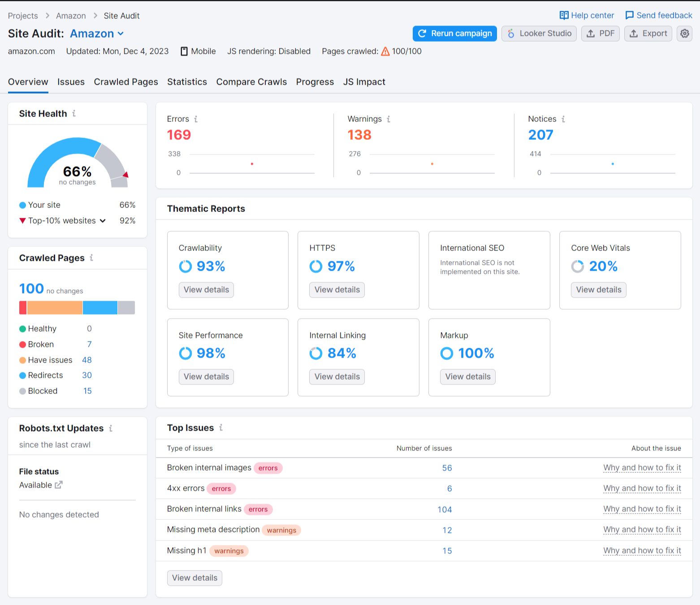Open the Crawled Pages tab
Image resolution: width=700 pixels, height=605 pixels.
click(x=126, y=82)
